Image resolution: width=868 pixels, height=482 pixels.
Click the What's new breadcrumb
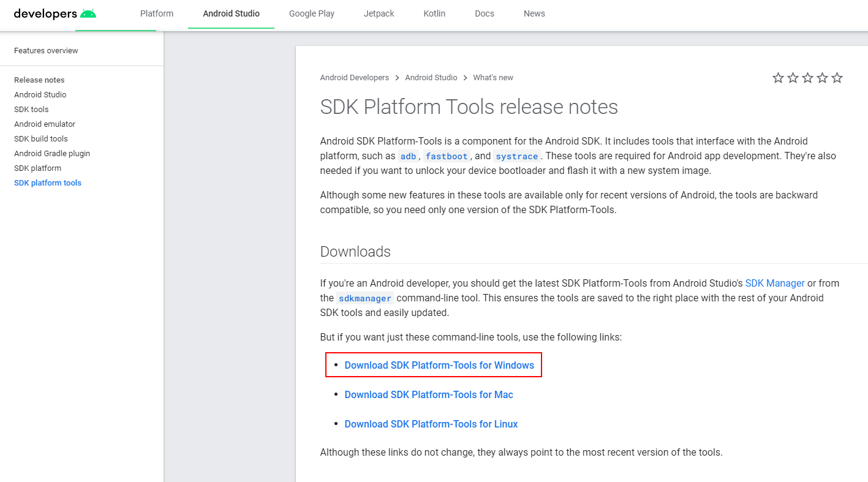coord(493,78)
